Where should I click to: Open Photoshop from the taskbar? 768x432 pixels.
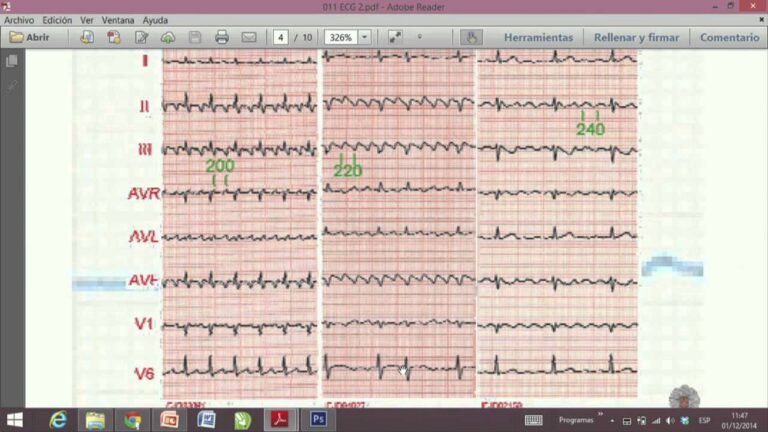[x=318, y=419]
